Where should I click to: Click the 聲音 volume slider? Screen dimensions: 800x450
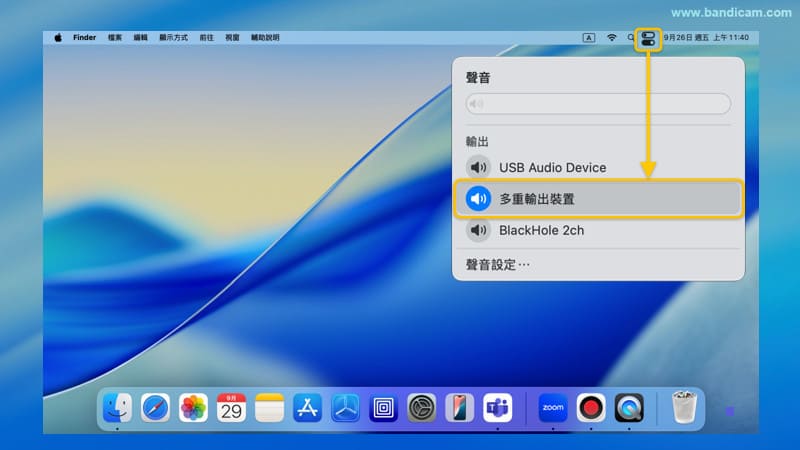[598, 104]
